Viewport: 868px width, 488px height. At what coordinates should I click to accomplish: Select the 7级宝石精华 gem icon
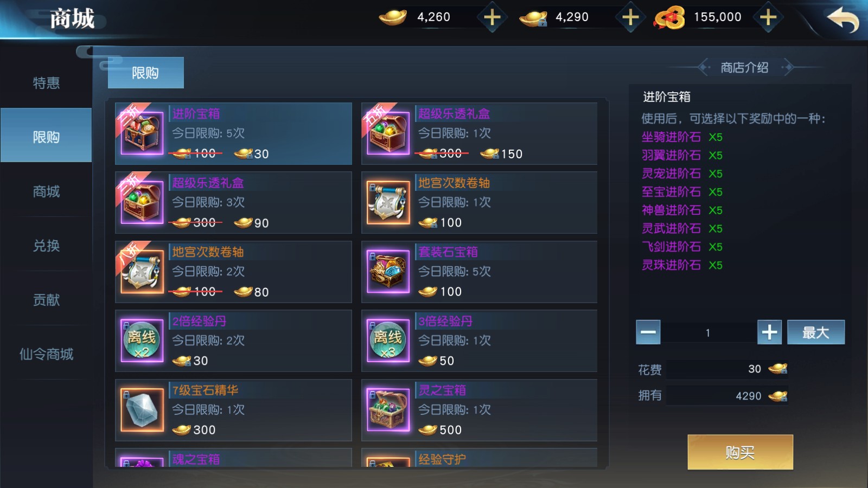point(142,410)
